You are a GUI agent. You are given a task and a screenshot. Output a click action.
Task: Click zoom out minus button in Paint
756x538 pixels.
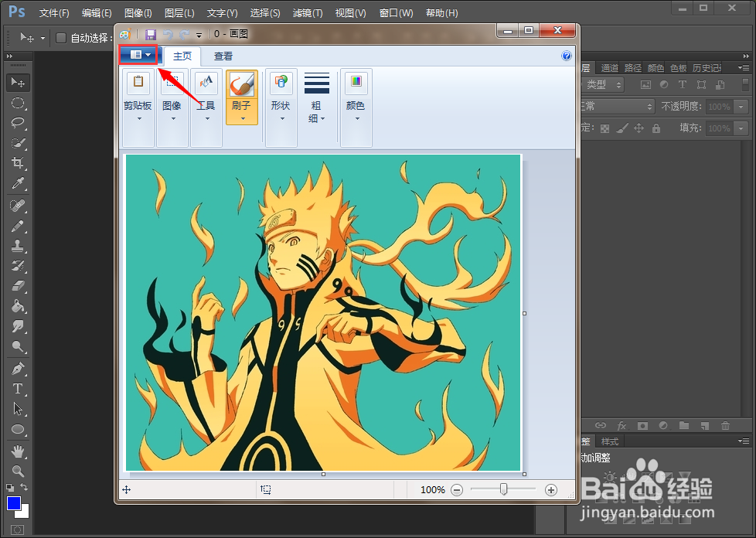tap(457, 490)
